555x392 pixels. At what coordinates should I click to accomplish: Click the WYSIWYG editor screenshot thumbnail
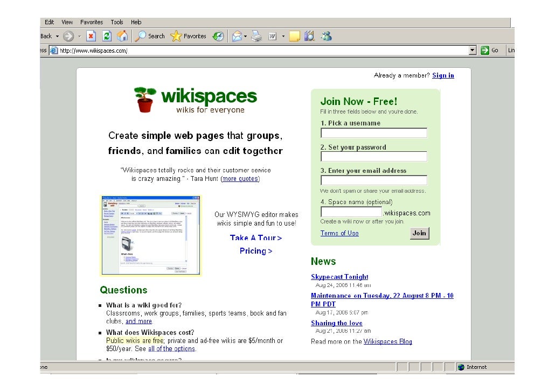(151, 235)
